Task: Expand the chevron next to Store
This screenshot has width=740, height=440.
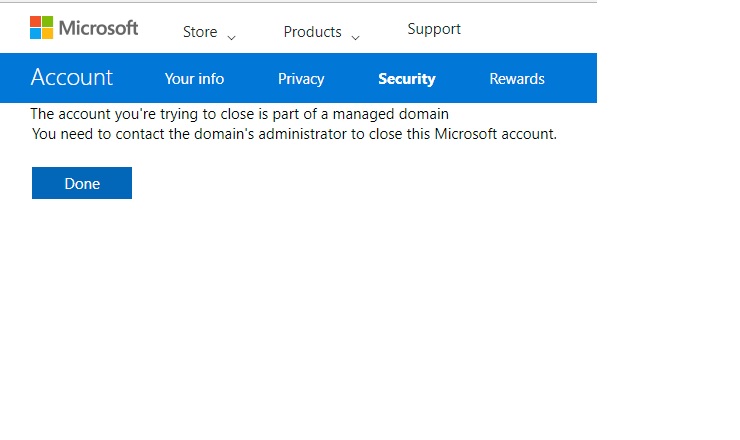Action: click(x=231, y=37)
